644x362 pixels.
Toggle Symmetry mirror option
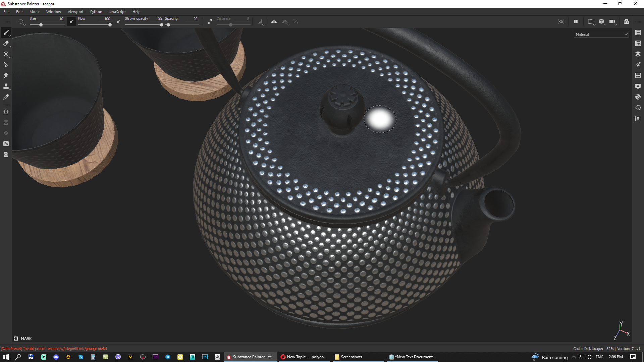coord(274,21)
